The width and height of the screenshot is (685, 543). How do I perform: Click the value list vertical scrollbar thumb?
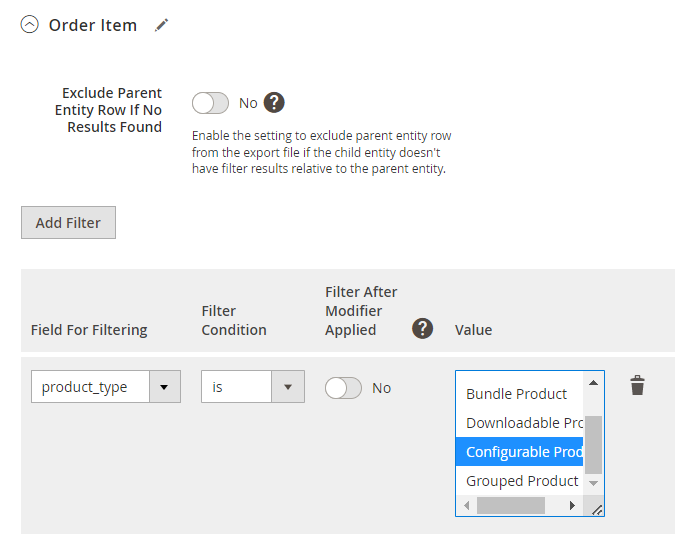(593, 445)
